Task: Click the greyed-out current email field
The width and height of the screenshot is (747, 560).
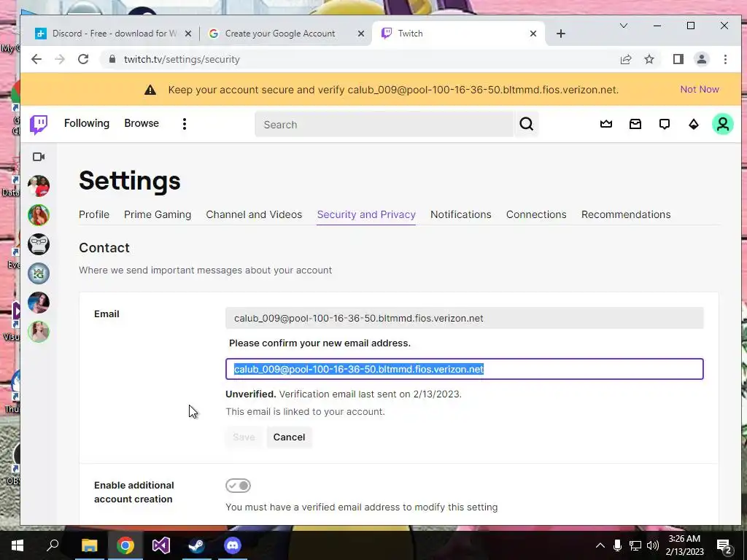Action: (x=465, y=318)
